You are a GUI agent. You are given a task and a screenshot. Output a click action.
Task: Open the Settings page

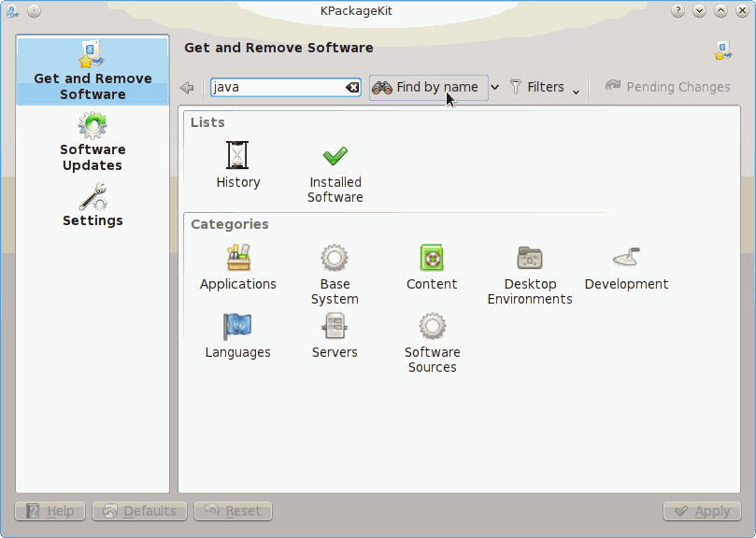pos(93,205)
